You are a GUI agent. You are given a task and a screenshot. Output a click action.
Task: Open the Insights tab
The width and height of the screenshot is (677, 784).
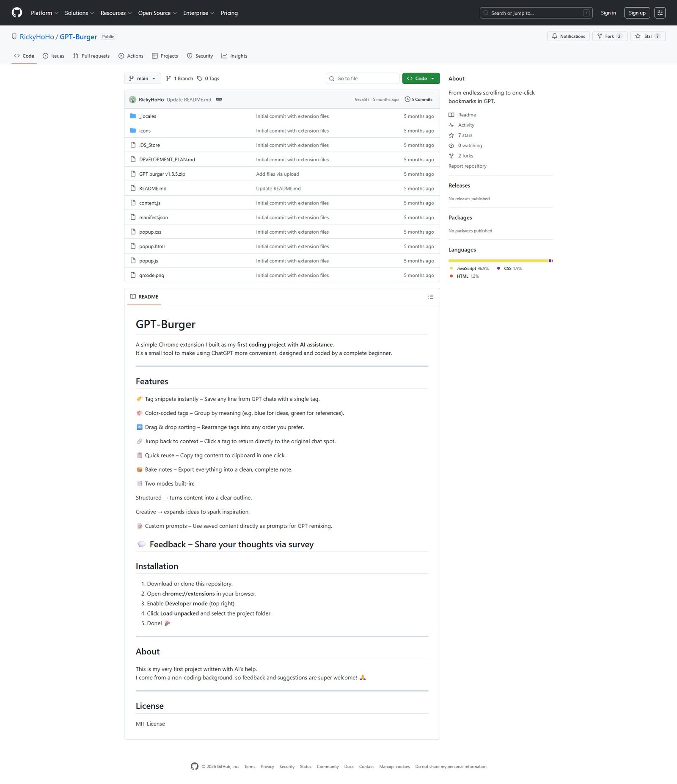click(234, 56)
